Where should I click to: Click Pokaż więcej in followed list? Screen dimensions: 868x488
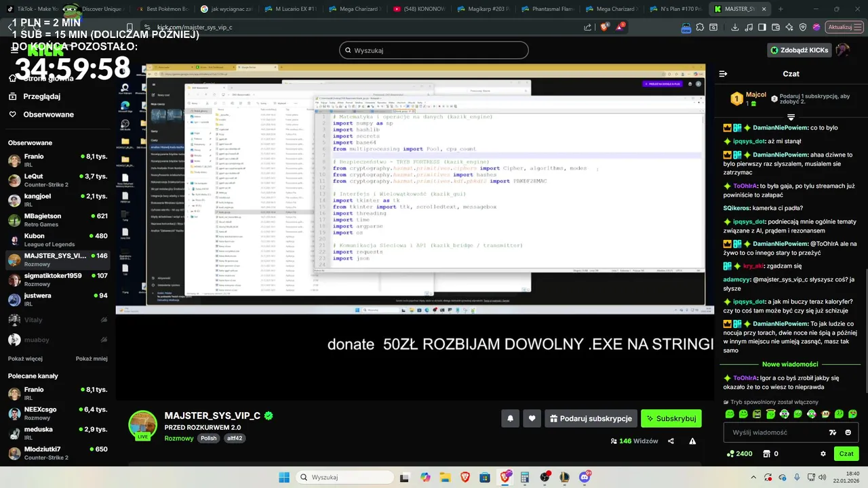pos(25,359)
